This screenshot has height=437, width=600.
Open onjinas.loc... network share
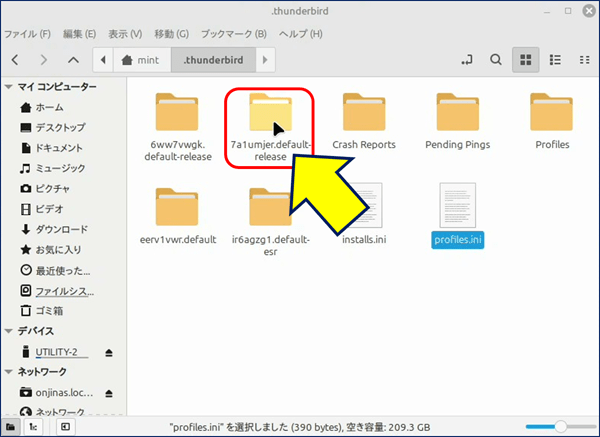pyautogui.click(x=57, y=393)
